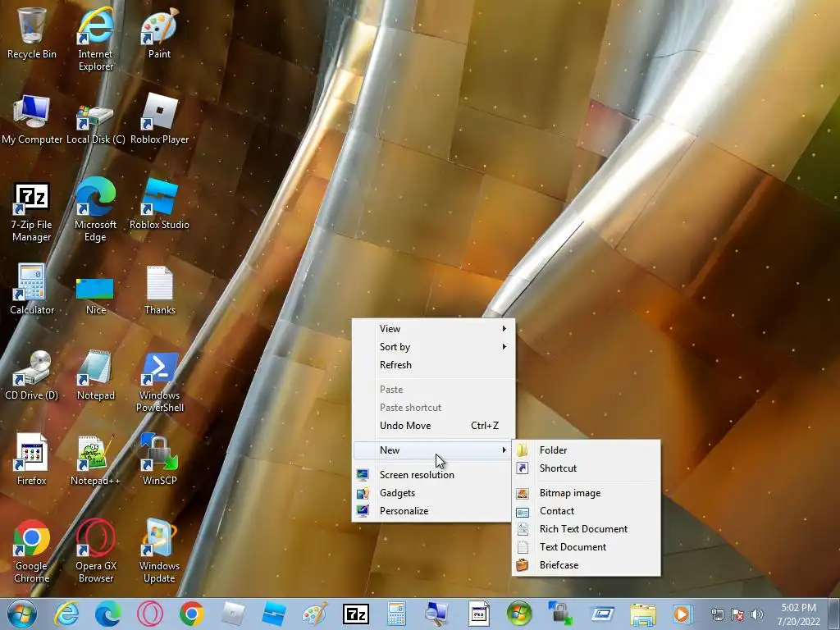Open Gadgets from the context menu
This screenshot has width=840, height=630.
(433, 493)
